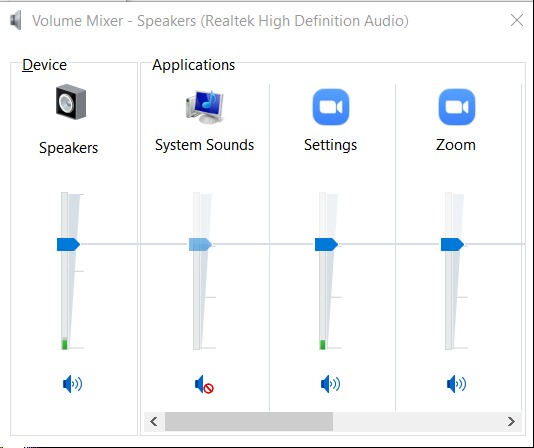The height and width of the screenshot is (448, 534).
Task: Click the Settings app camera icon
Action: (331, 107)
